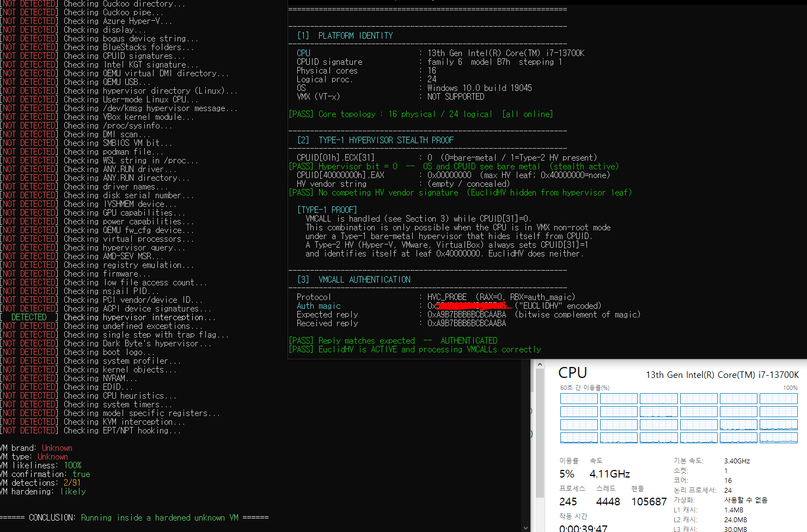Screen dimensions: 807x532
Task: Click the VMX "NOT SUPPORTED" value
Action: pyautogui.click(x=456, y=97)
